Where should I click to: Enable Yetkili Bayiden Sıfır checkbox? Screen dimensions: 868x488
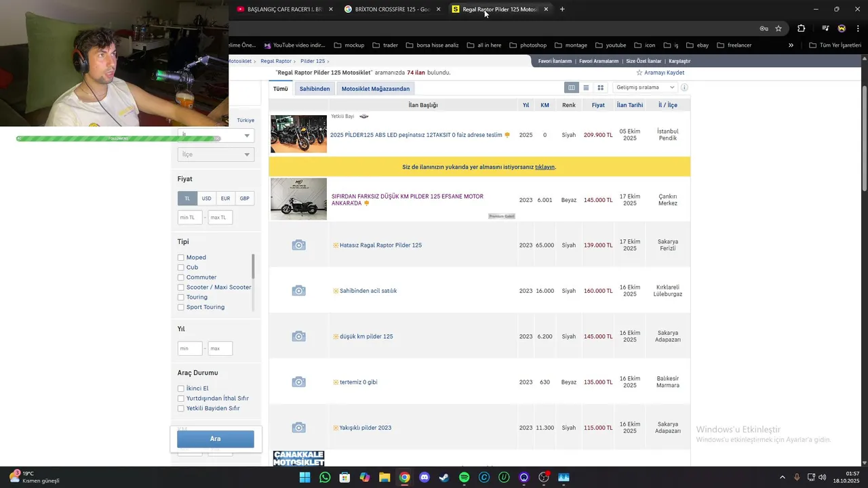[181, 409]
